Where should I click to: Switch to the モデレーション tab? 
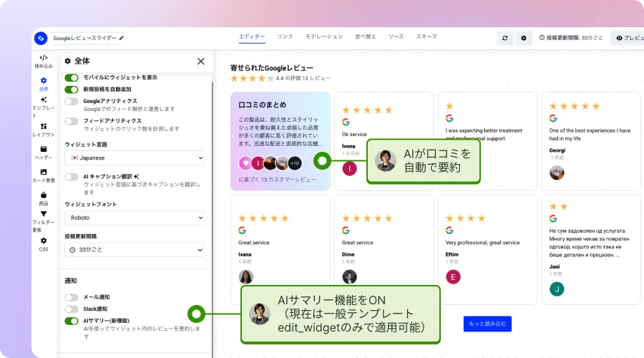[x=324, y=37]
